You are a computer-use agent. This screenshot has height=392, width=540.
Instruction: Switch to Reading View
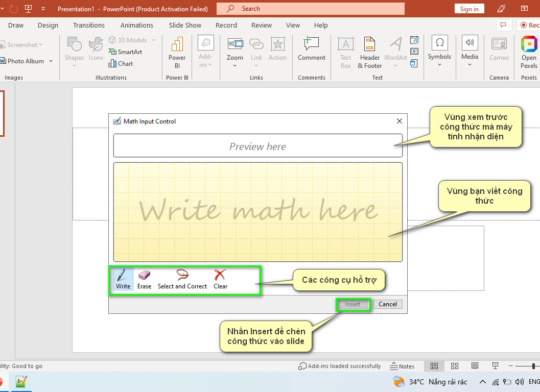[x=475, y=366]
